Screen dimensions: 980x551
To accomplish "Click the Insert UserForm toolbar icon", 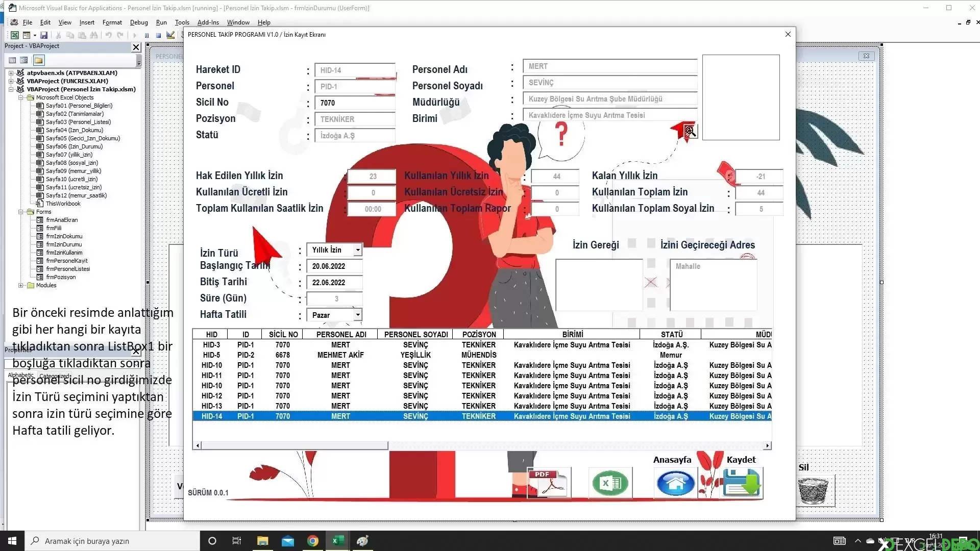I will [x=26, y=35].
